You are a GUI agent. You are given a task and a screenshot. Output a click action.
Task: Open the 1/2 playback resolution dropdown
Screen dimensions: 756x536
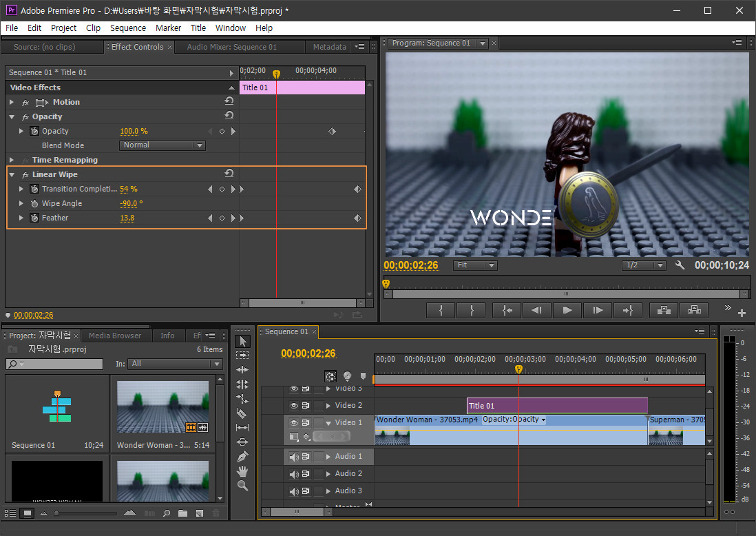pos(644,265)
